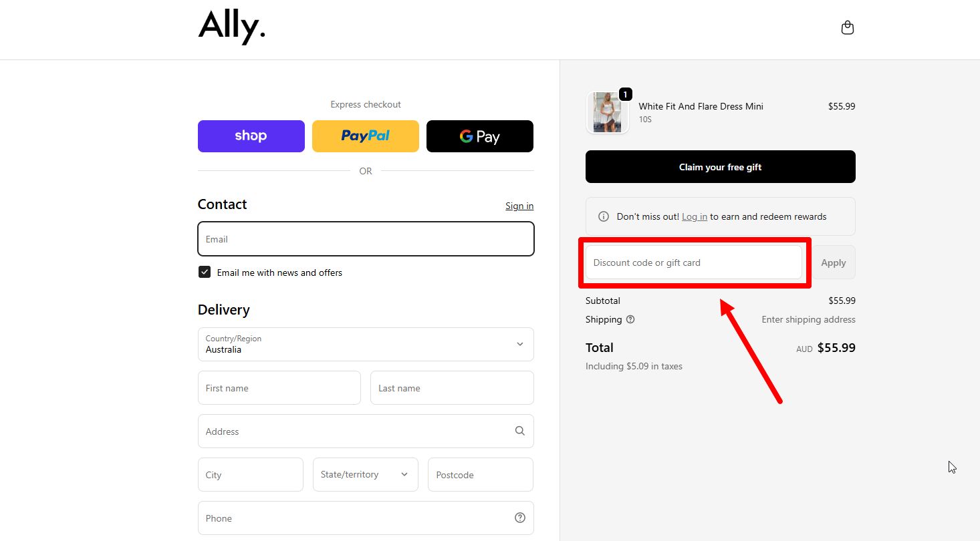Open the shopping bag icon
This screenshot has width=980, height=541.
click(847, 27)
